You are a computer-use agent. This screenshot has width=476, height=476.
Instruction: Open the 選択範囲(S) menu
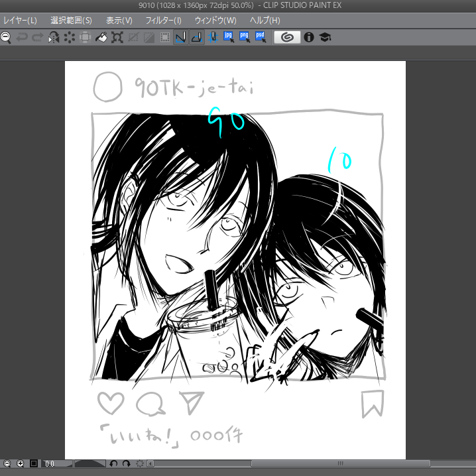tap(71, 21)
